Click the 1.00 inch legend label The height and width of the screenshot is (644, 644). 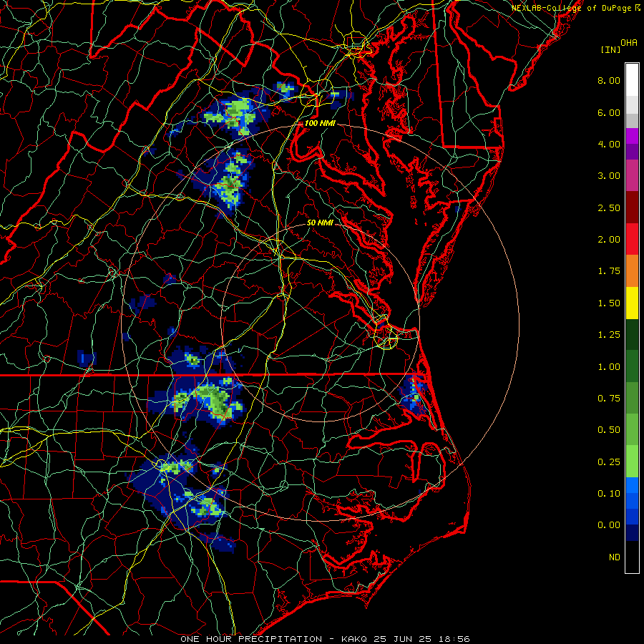pyautogui.click(x=609, y=367)
